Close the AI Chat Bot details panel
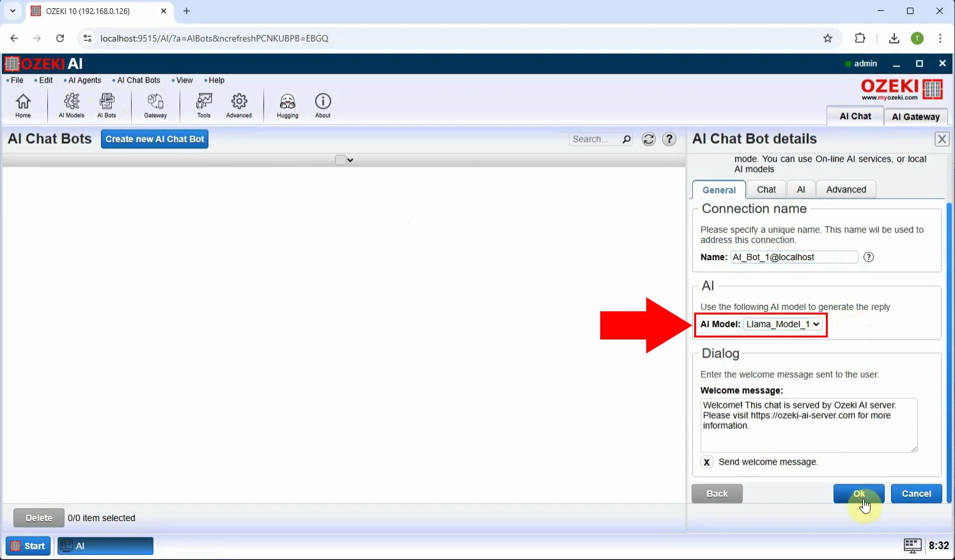Viewport: 955px width, 560px height. (942, 139)
